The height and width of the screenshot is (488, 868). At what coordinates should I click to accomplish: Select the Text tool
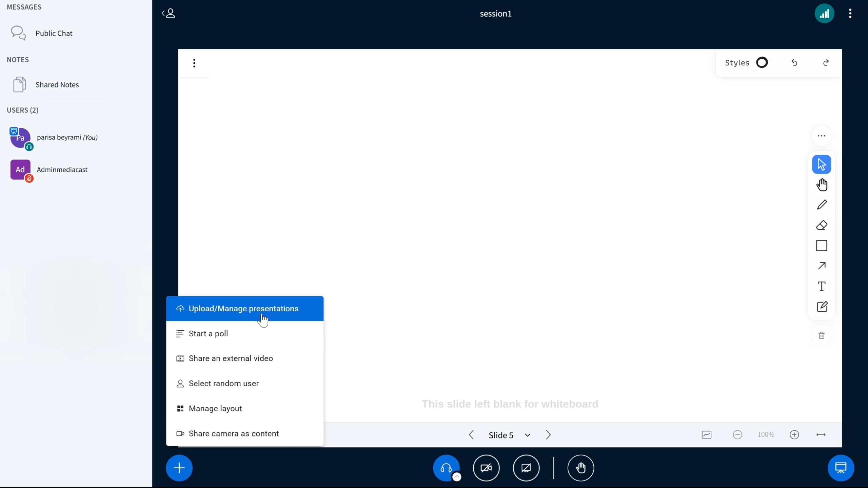(x=822, y=286)
